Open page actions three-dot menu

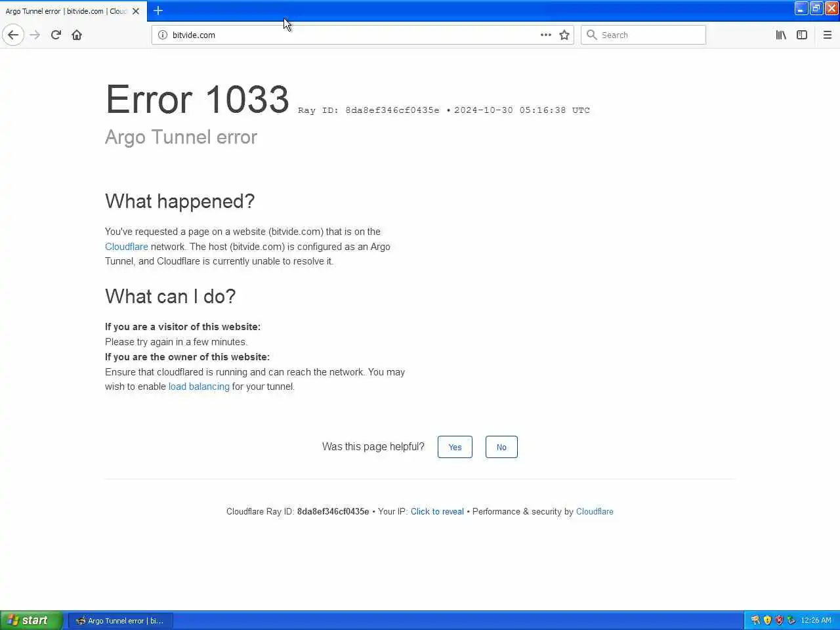point(545,35)
